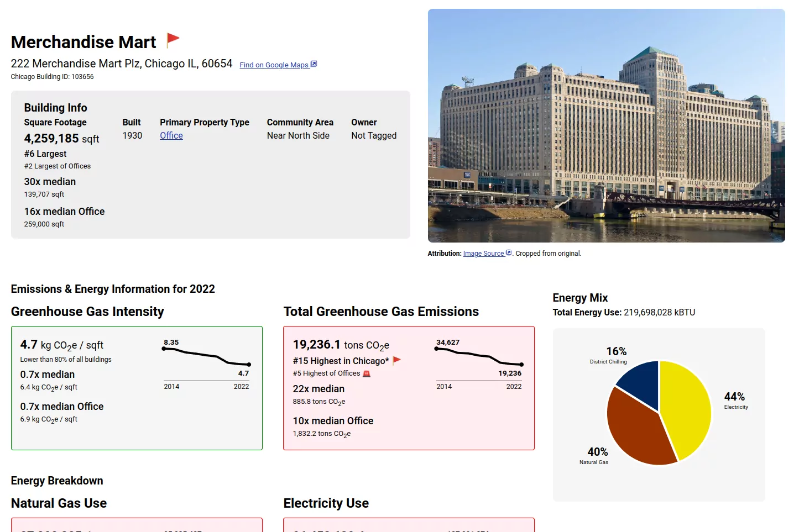The width and height of the screenshot is (799, 532).
Task: Follow the Image Source attribution link
Action: tap(483, 254)
